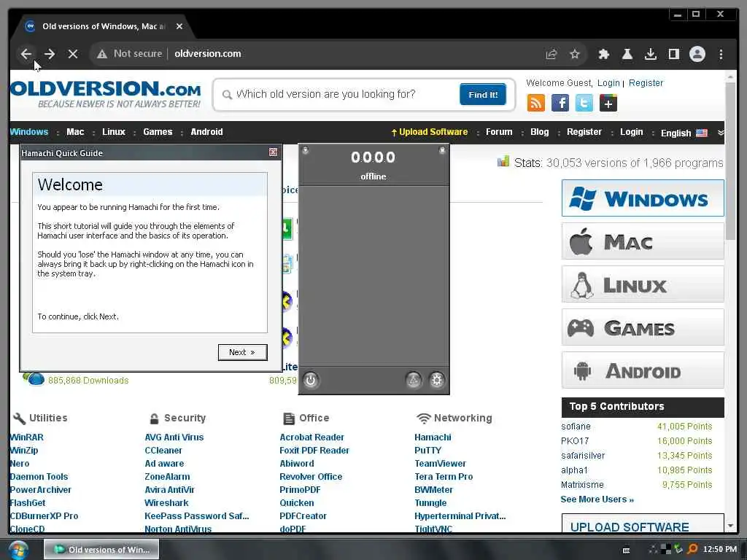Close the Old versions browser tab
The image size is (747, 560).
[x=179, y=26]
